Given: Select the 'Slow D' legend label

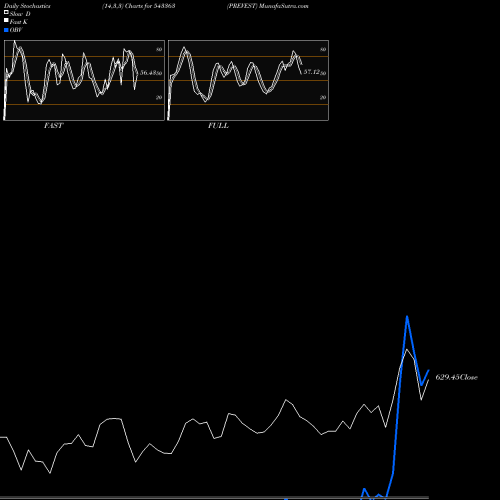Looking at the screenshot, I should [x=20, y=14].
